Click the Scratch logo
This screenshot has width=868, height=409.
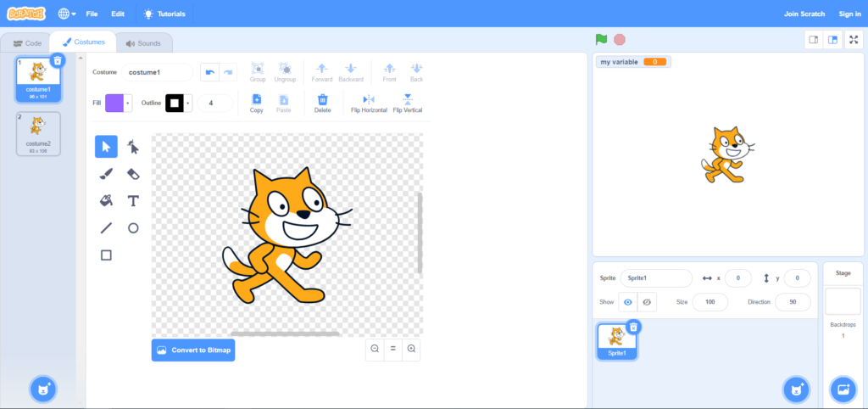click(x=26, y=14)
